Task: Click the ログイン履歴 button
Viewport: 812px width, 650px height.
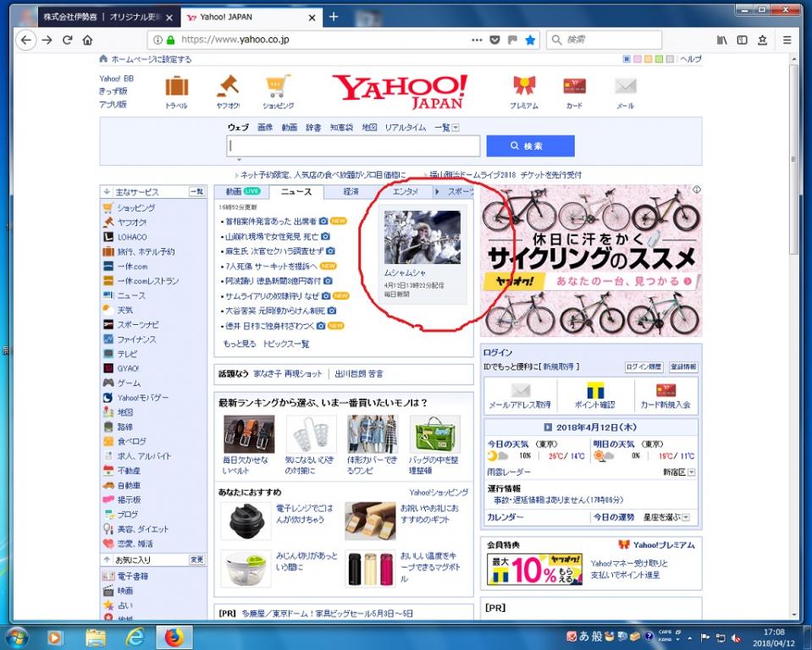Action: pos(644,367)
